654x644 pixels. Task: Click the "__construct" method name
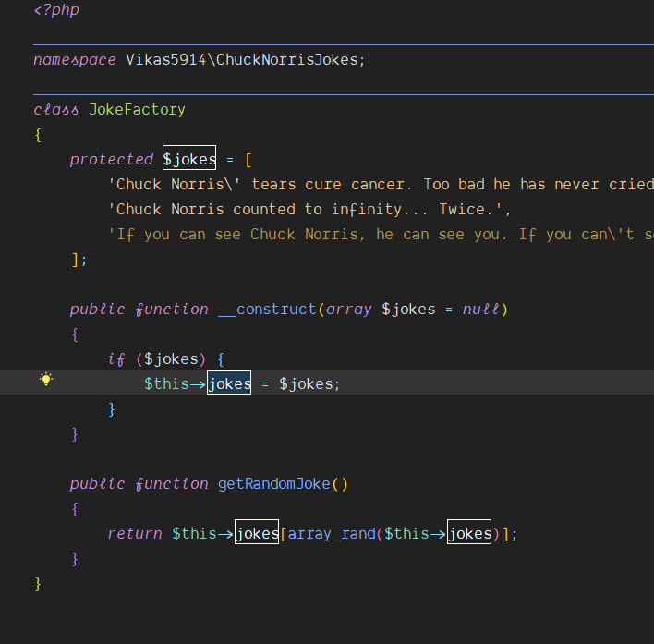pos(267,310)
